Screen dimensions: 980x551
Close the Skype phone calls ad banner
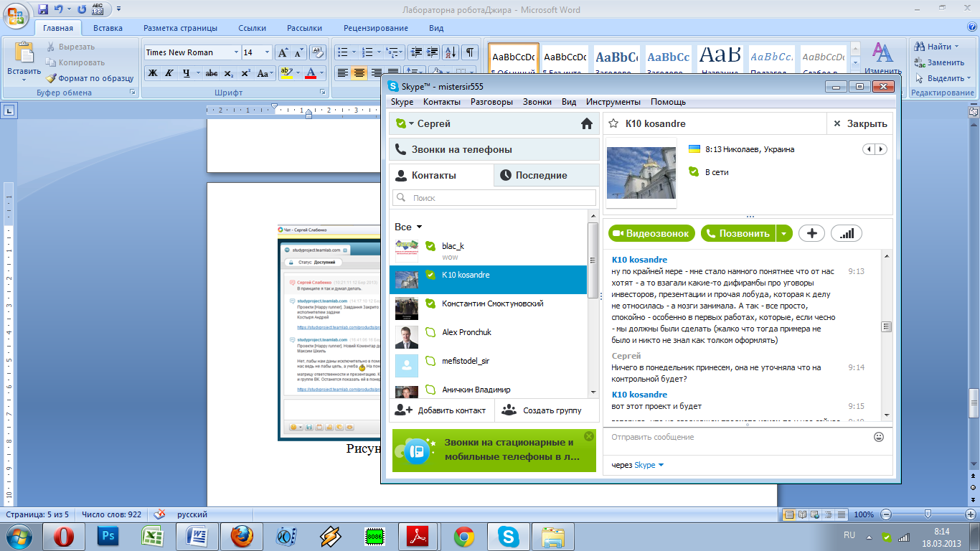tap(589, 435)
